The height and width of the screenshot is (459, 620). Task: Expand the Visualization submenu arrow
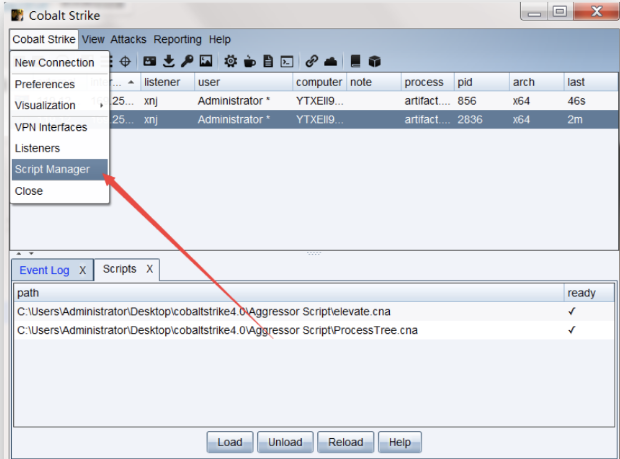tap(102, 106)
